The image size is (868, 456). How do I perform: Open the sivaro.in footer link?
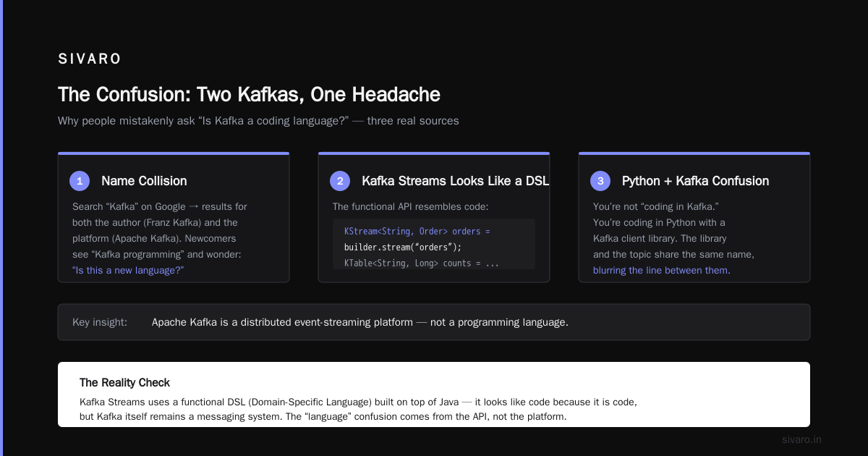(x=801, y=440)
